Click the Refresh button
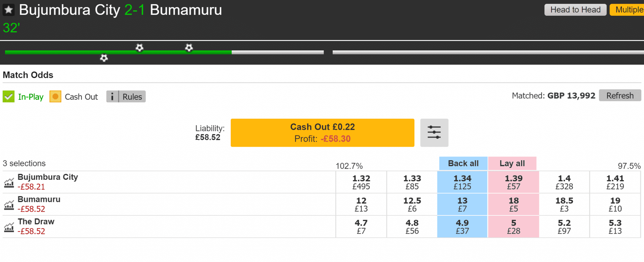644x262 pixels. point(620,95)
